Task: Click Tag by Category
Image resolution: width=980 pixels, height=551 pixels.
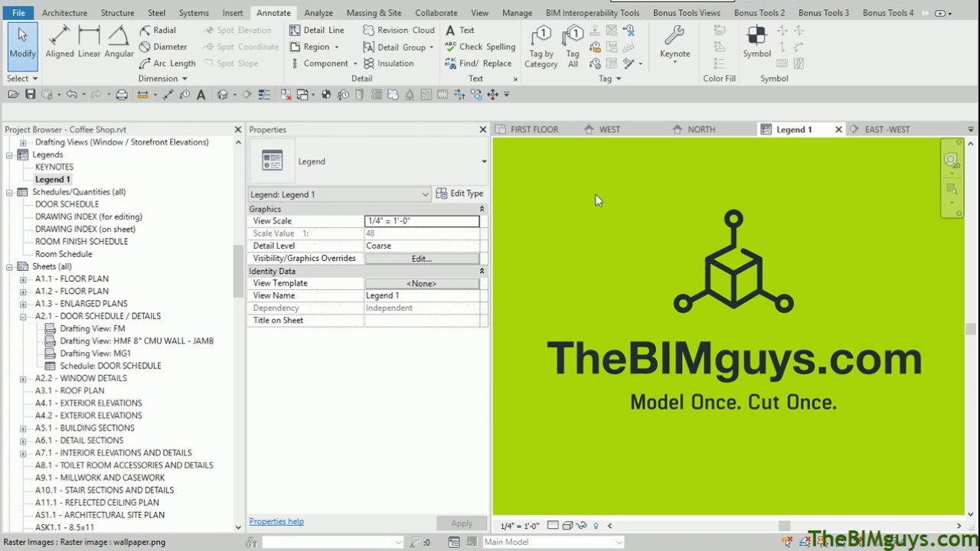Action: pos(541,46)
